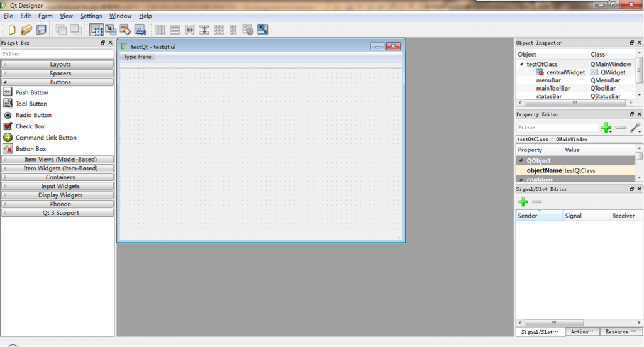Select statusBar in Object Inspector
This screenshot has width=644, height=347.
(548, 96)
